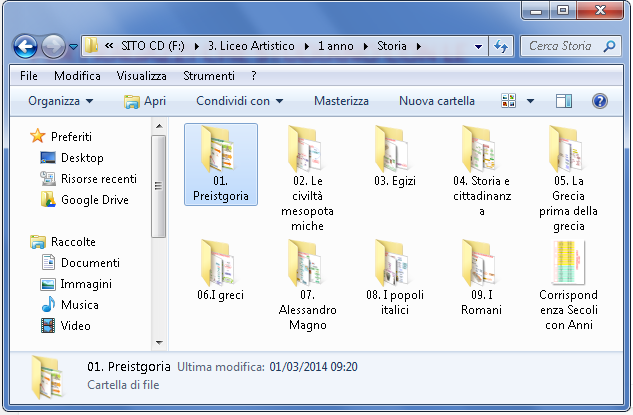Image resolution: width=633 pixels, height=415 pixels.
Task: Click the change view icon
Action: [x=508, y=101]
